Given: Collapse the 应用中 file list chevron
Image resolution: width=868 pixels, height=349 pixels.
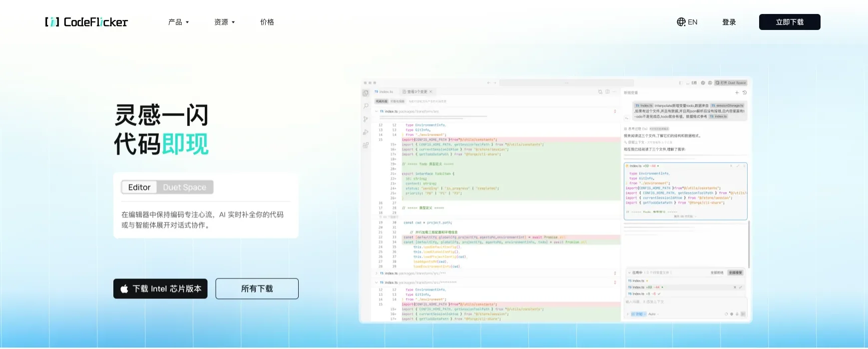Looking at the screenshot, I should tap(629, 272).
